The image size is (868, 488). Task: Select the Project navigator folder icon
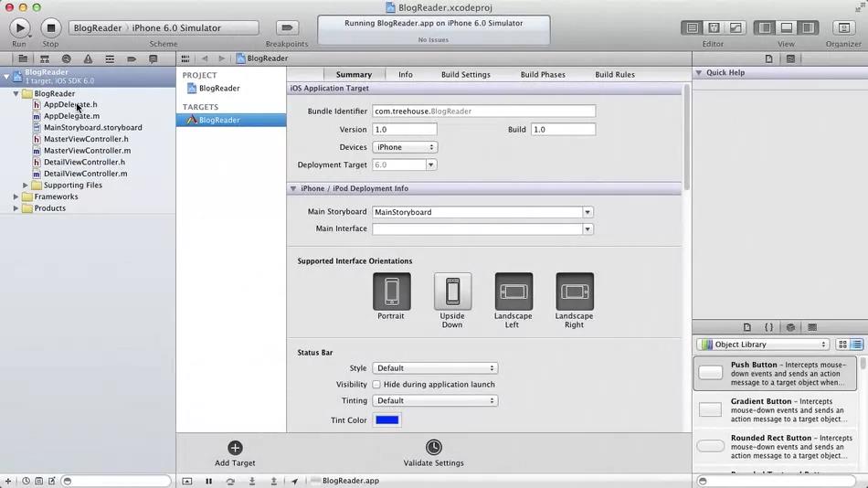click(23, 58)
